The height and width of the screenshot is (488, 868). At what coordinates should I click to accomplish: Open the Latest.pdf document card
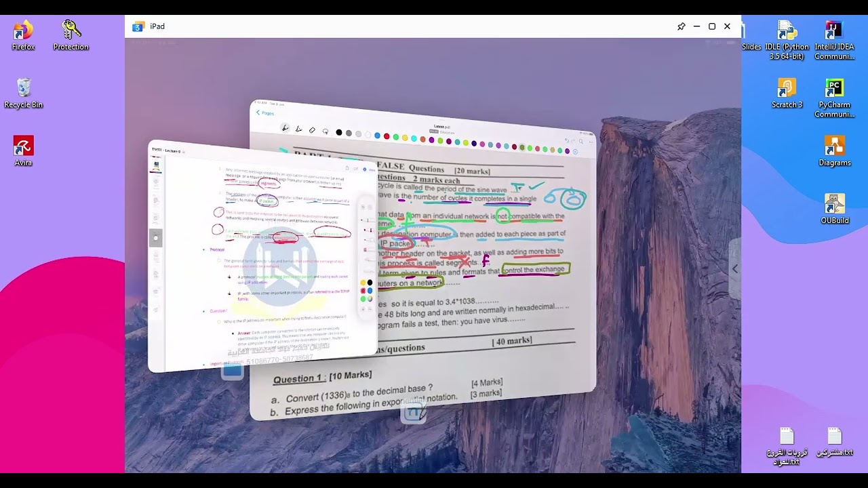(423, 261)
